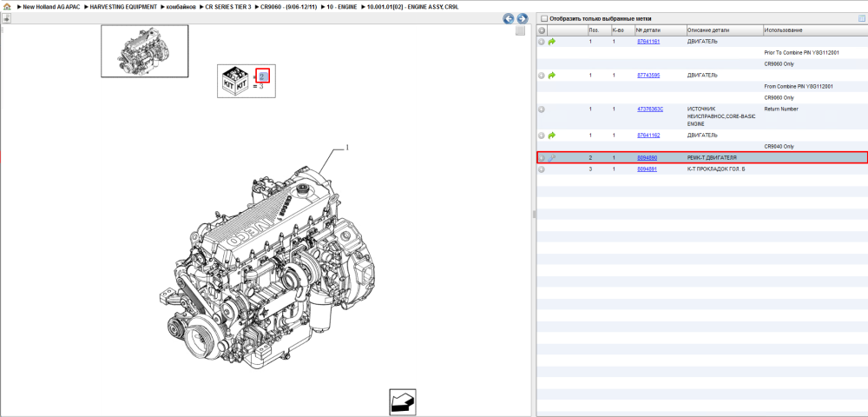Click the round add icon for part 87641161

point(542,42)
